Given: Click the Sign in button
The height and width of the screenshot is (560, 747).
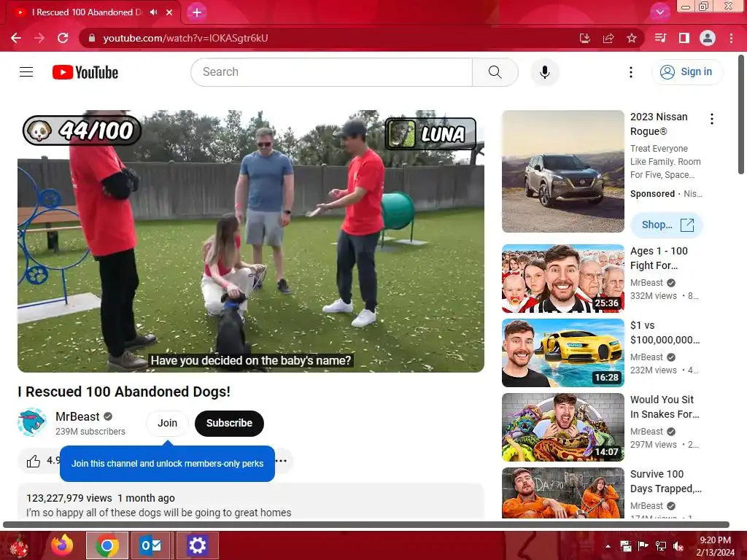Looking at the screenshot, I should pos(687,72).
